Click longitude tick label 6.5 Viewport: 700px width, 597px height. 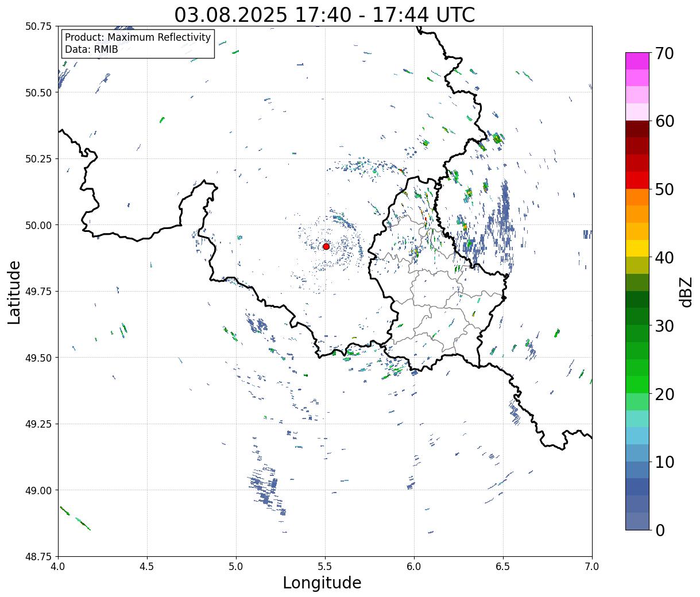[503, 567]
